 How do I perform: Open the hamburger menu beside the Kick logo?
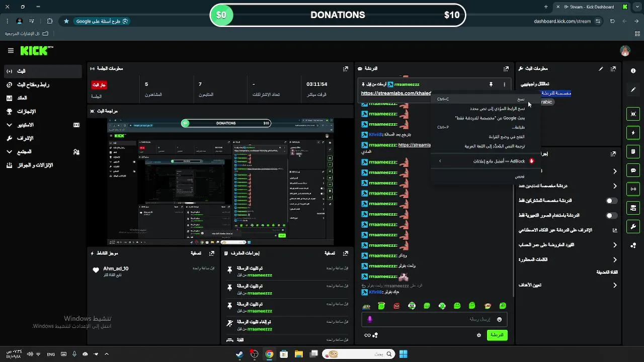tap(11, 51)
